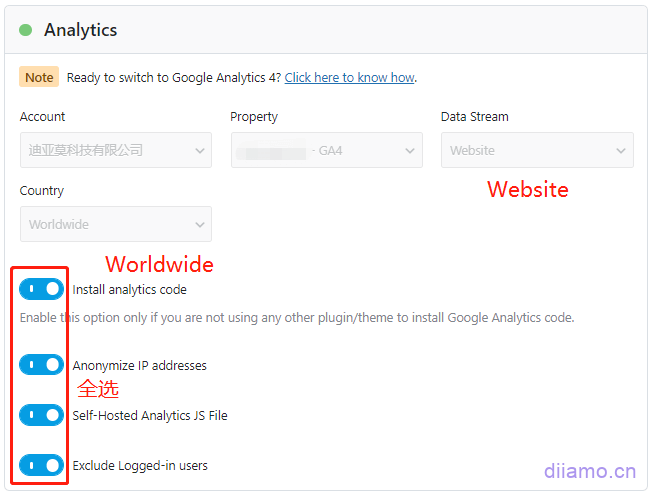
Task: Click the chevron arrow in Account field
Action: coord(196,151)
